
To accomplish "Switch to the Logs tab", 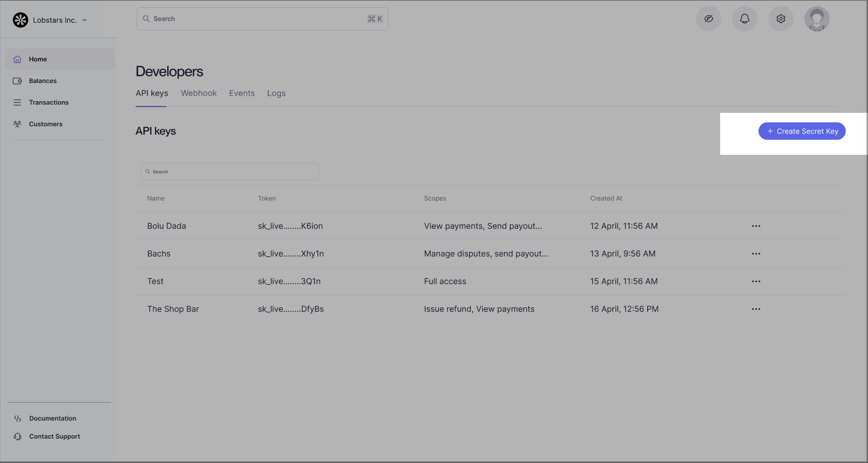I will (x=276, y=93).
